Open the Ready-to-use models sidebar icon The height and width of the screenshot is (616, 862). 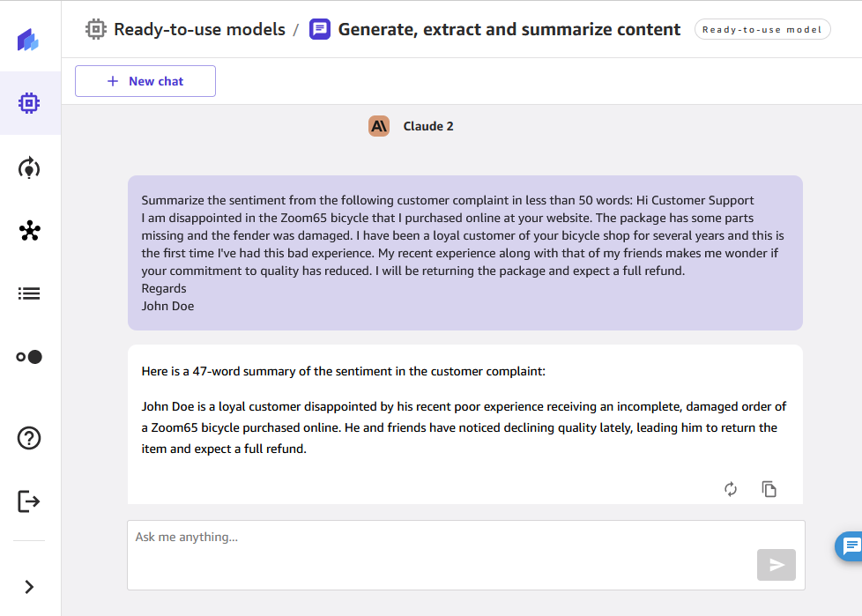[x=29, y=103]
